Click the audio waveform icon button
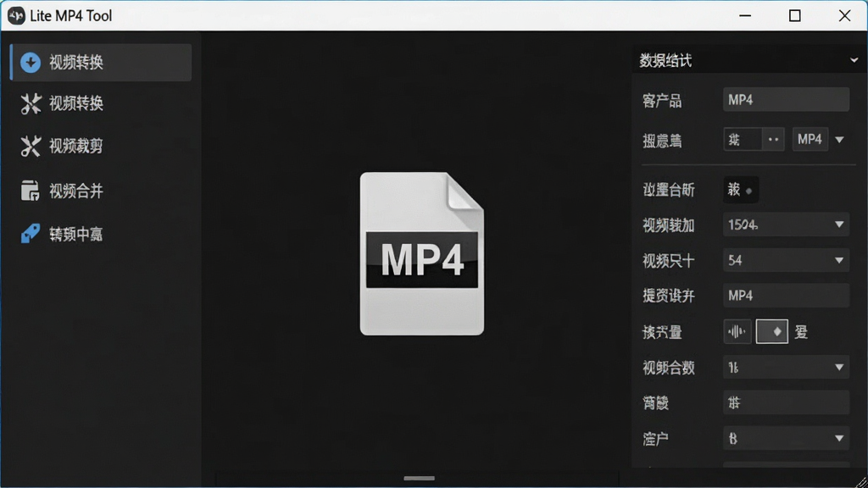This screenshot has height=488, width=868. (737, 331)
